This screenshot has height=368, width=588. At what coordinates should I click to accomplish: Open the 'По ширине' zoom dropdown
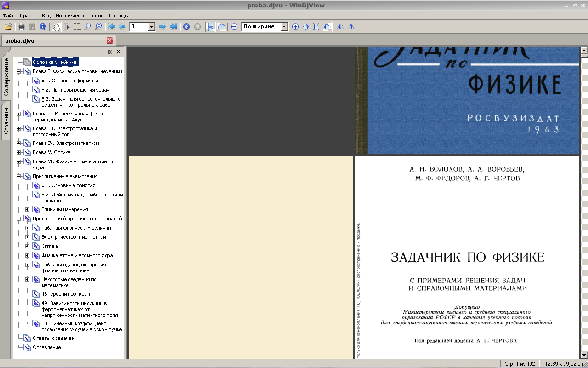pos(284,27)
